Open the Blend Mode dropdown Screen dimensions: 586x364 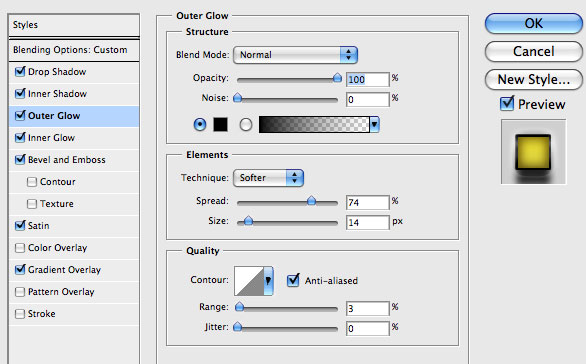(x=295, y=55)
